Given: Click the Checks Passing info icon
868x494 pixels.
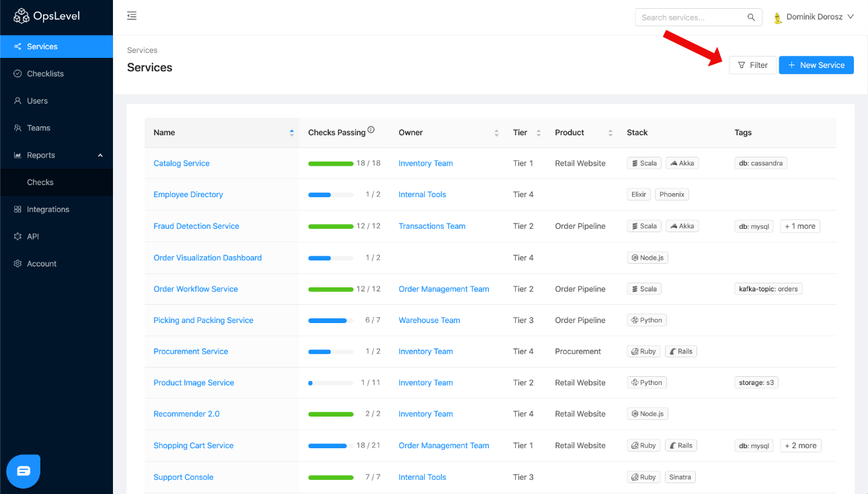Looking at the screenshot, I should (x=371, y=131).
